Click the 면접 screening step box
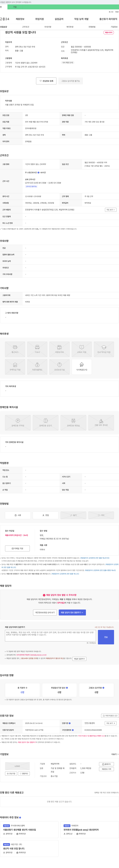The height and width of the screenshot is (868, 119). click(x=46, y=515)
